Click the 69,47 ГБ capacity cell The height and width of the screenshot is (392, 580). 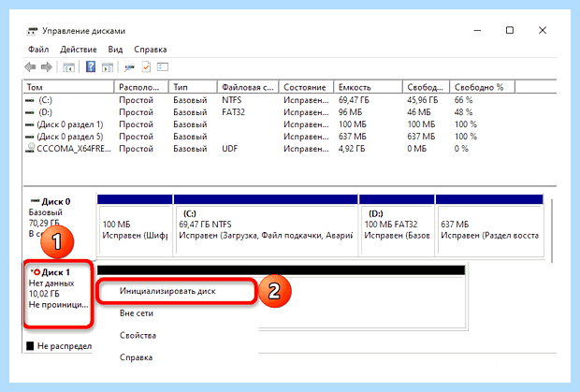click(x=354, y=100)
